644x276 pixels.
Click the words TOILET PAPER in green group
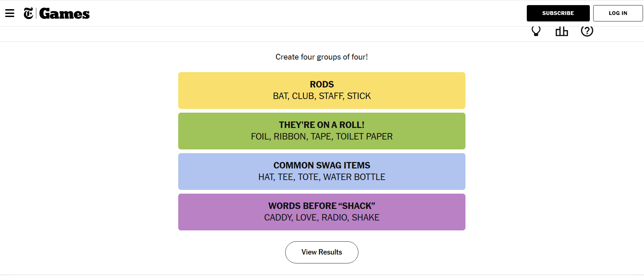pyautogui.click(x=364, y=137)
